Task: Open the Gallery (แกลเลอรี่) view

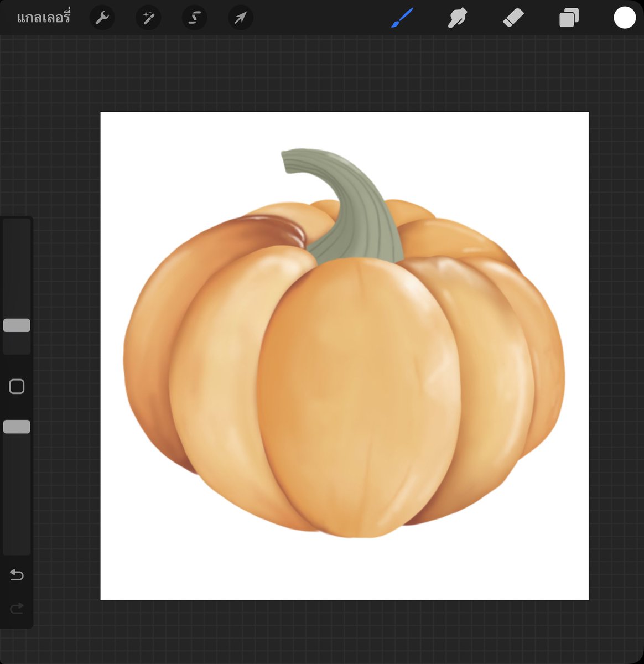Action: point(43,18)
